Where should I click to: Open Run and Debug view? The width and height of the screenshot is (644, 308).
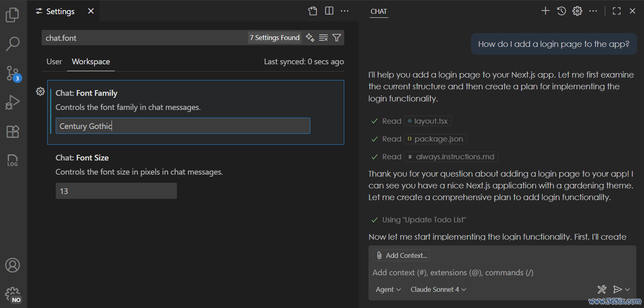coord(13,102)
